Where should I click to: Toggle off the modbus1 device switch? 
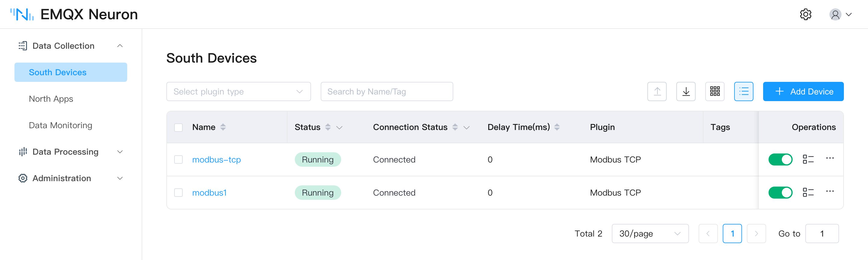780,192
